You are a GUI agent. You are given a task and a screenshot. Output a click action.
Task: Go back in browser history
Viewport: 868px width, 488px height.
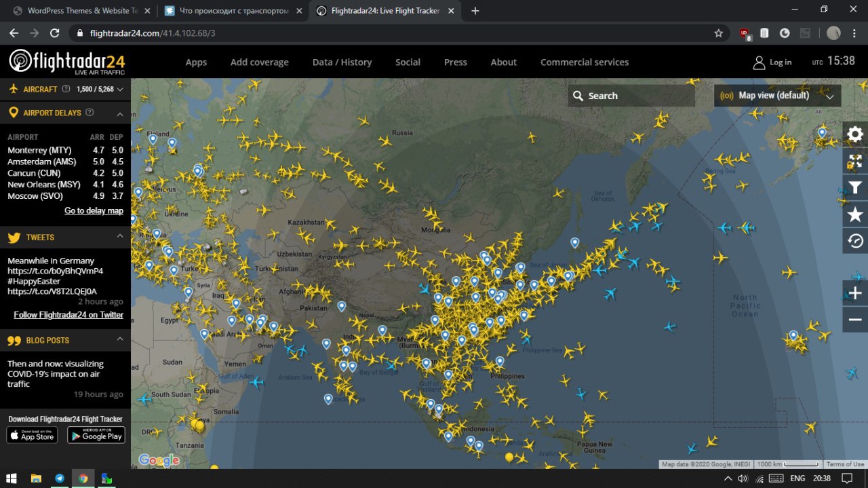click(x=14, y=33)
